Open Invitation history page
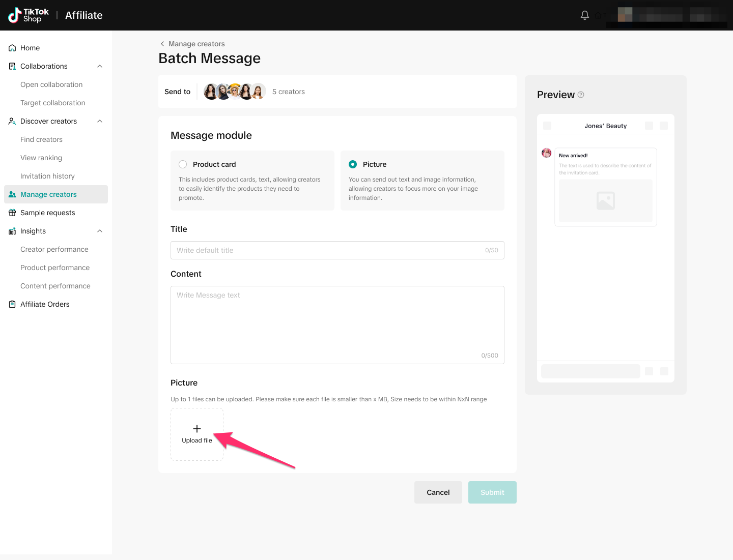This screenshot has height=560, width=733. pyautogui.click(x=47, y=176)
